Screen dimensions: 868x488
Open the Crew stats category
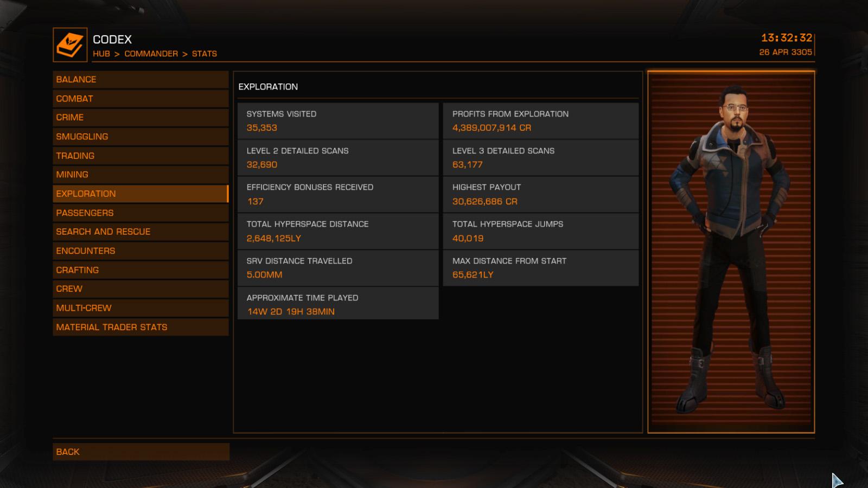pyautogui.click(x=141, y=289)
